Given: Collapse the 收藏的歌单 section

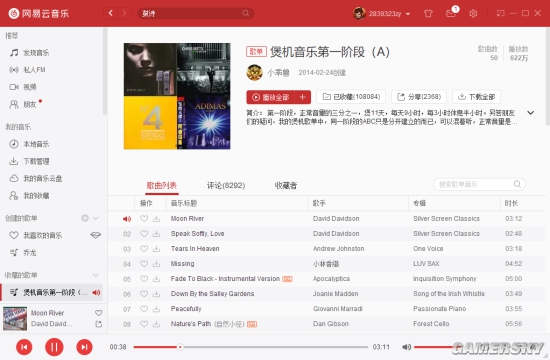Looking at the screenshot, I should click(95, 275).
